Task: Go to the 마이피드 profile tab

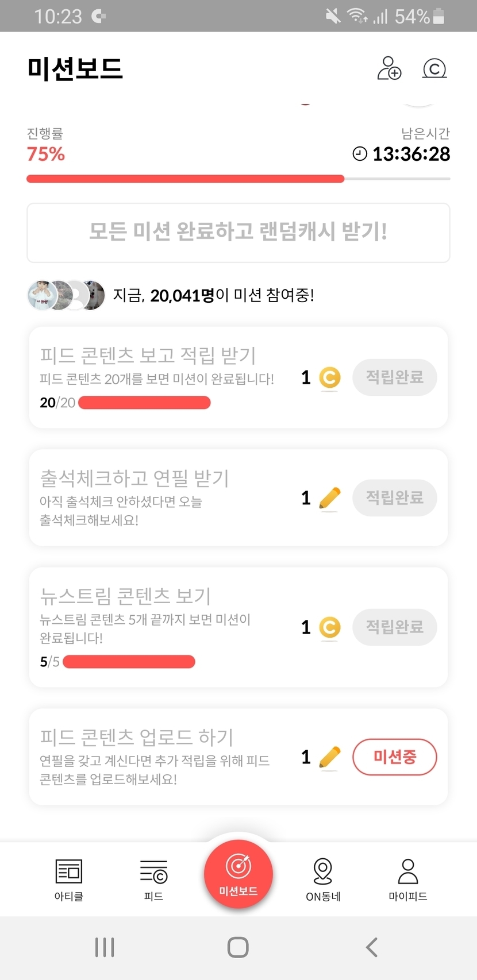Action: (408, 879)
